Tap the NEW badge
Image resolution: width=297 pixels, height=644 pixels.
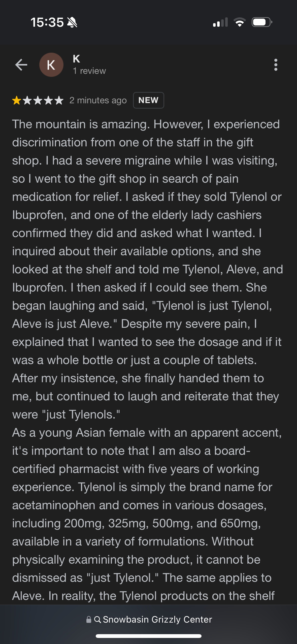coord(148,100)
